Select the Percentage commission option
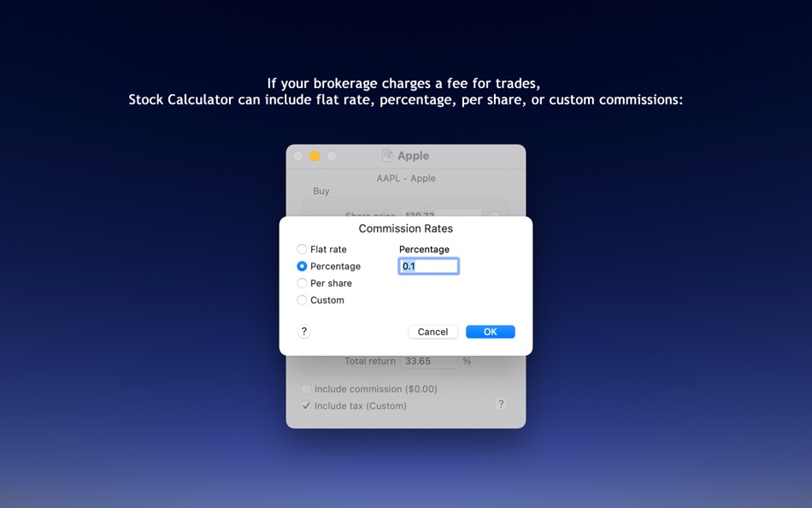Screen dimensions: 812x508 (302, 267)
